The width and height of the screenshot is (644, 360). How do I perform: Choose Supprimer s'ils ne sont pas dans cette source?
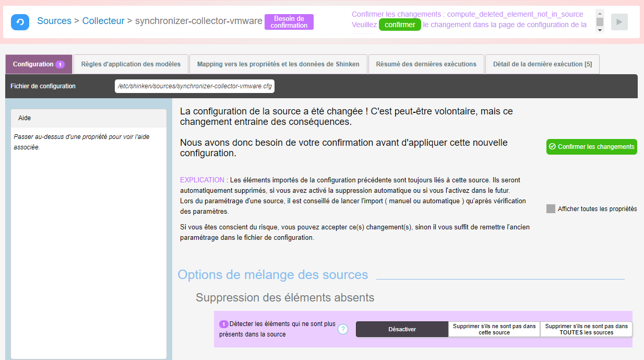click(x=494, y=329)
